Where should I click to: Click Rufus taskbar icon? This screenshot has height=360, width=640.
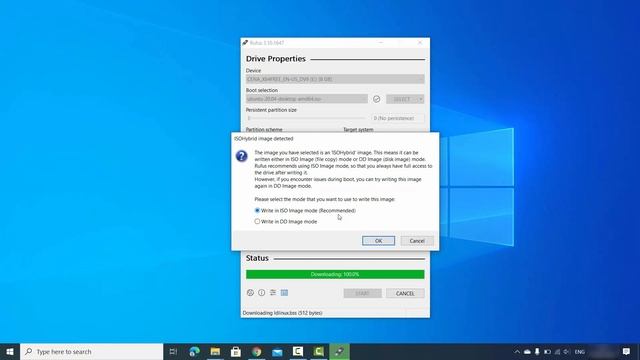click(x=340, y=351)
